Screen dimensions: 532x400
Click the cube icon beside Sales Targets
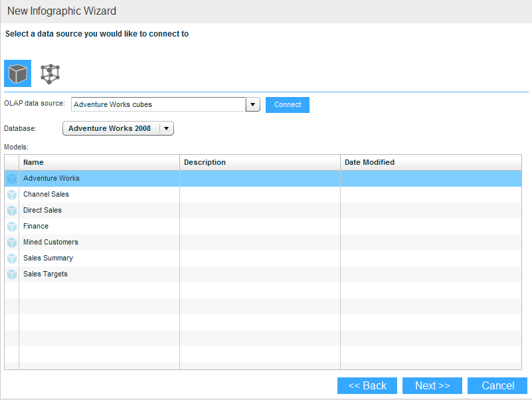[12, 274]
